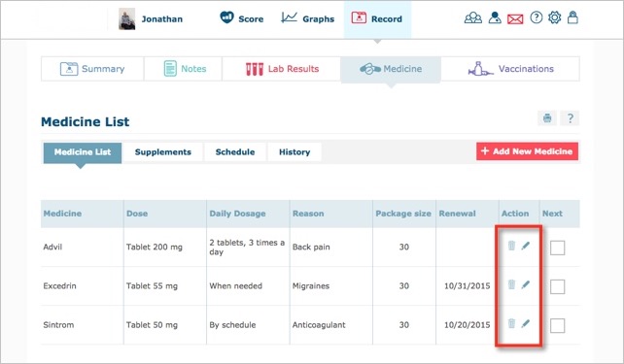624x364 pixels.
Task: Click the Anticoagulant reason cell
Action: (x=319, y=324)
